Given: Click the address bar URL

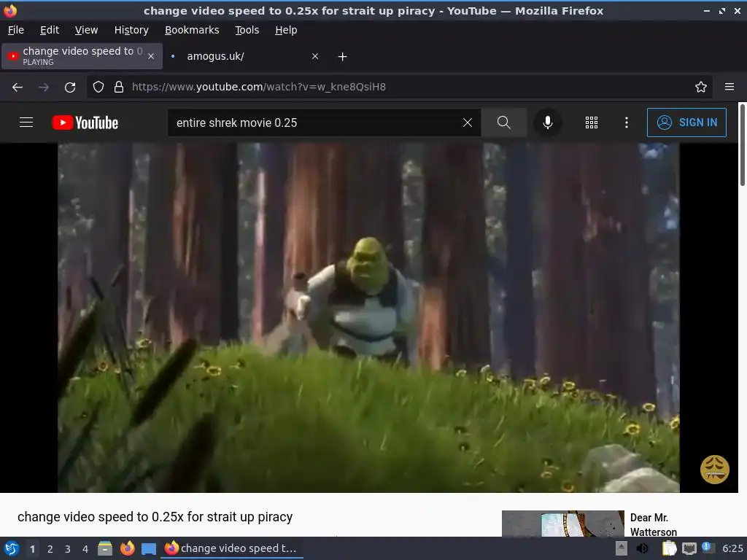Looking at the screenshot, I should click(x=259, y=87).
